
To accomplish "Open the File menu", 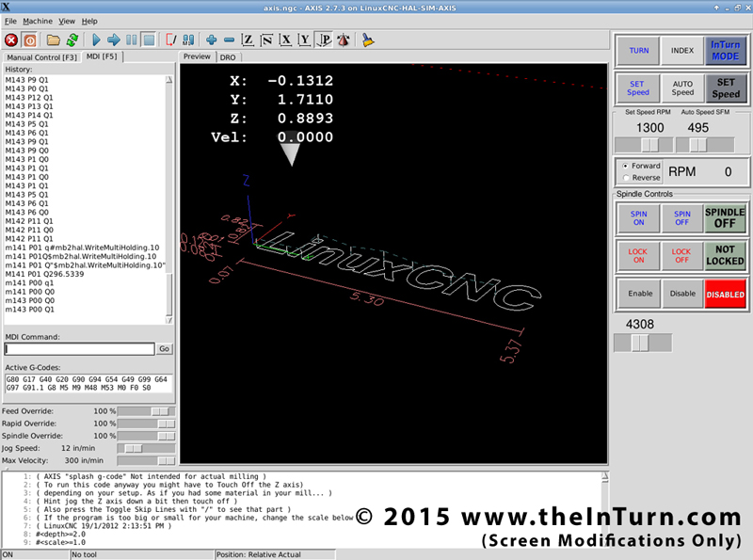I will click(10, 21).
